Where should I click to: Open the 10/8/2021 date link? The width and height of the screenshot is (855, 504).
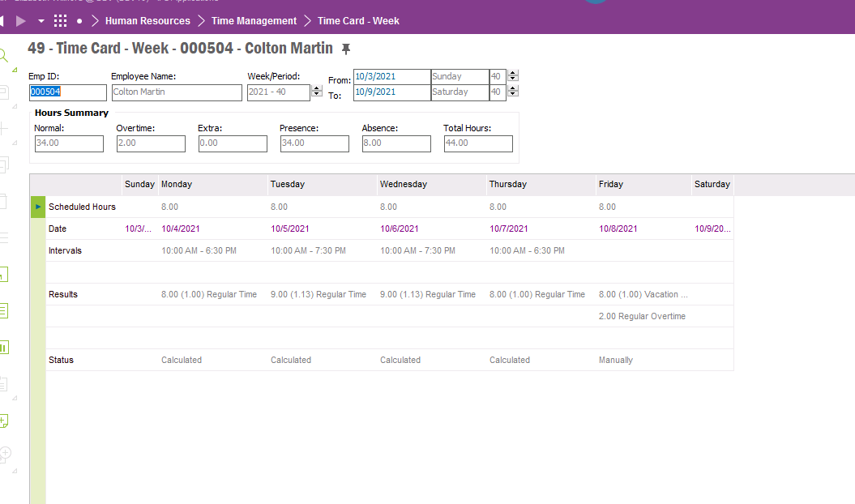[x=618, y=229]
